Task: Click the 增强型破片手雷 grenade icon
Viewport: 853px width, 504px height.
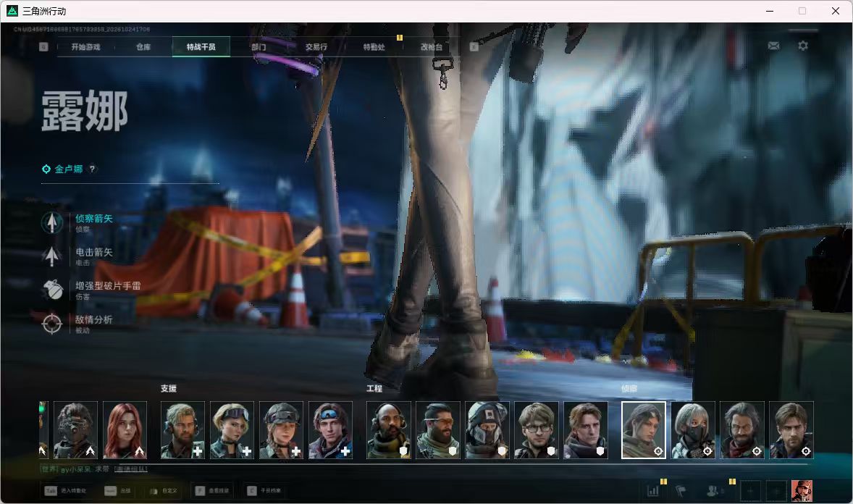Action: pos(52,290)
